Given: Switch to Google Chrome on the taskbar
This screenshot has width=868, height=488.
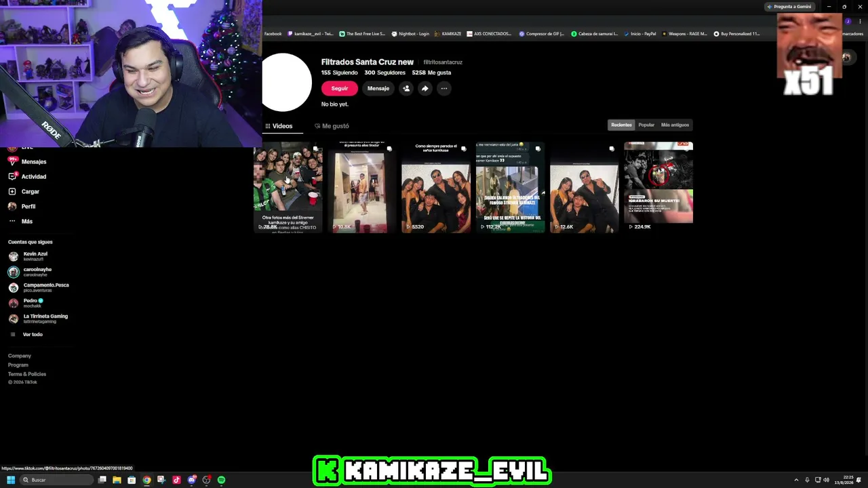Looking at the screenshot, I should [146, 480].
